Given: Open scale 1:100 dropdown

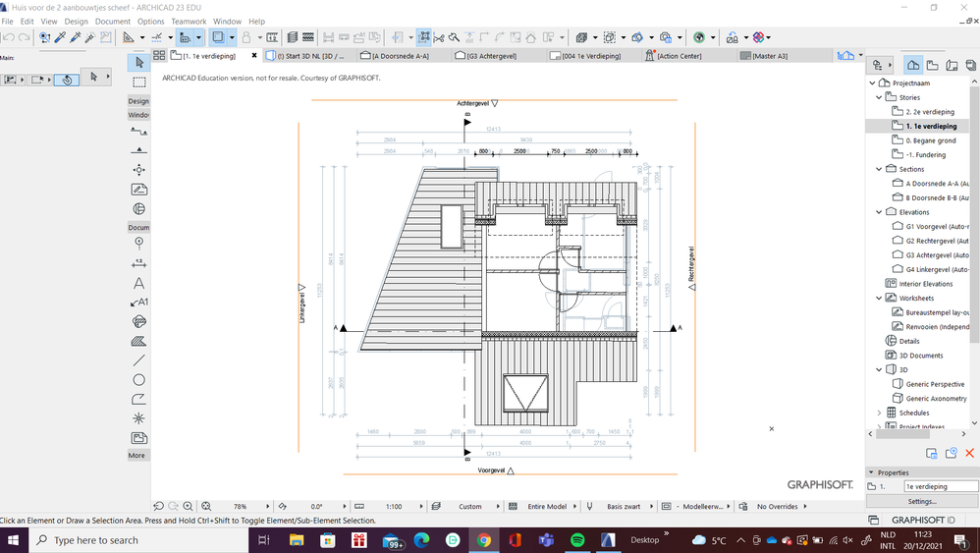Looking at the screenshot, I should [421, 506].
